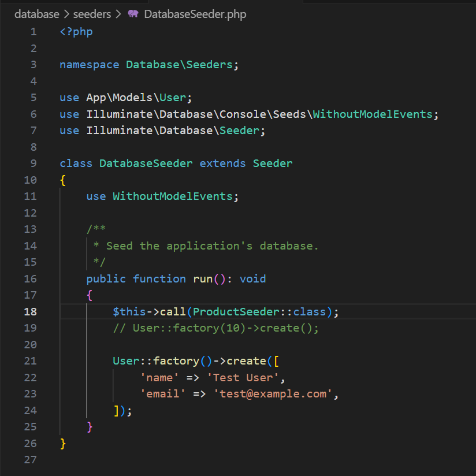Click the 'name' array key

click(x=159, y=377)
